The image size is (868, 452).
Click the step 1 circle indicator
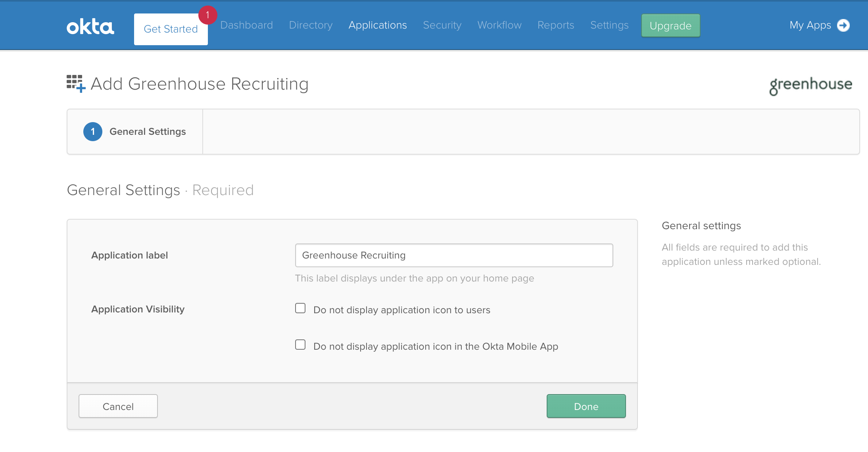(93, 132)
